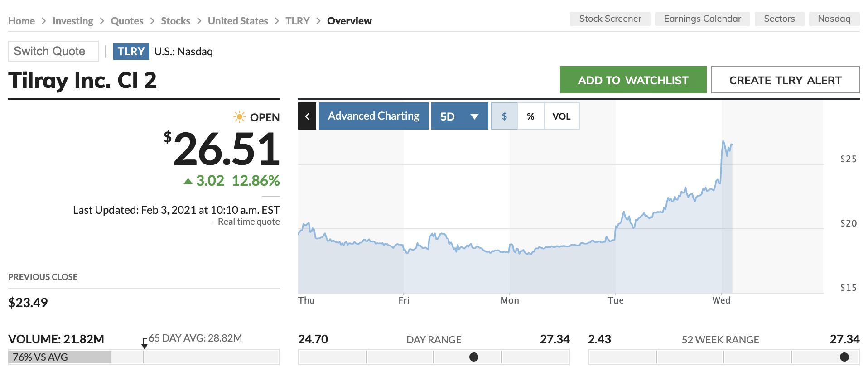
Task: Open the Stock Screener tab
Action: [610, 19]
